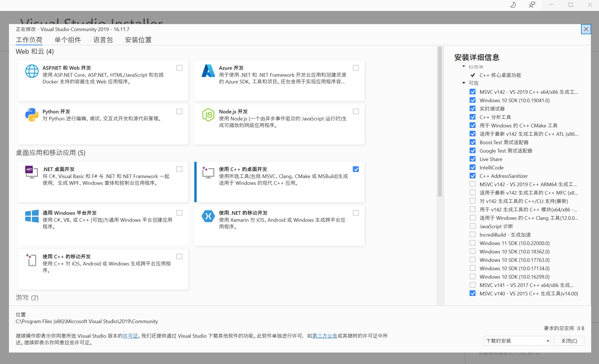Check Windows 11 SDK (10.0.22000.0)
This screenshot has height=364, width=599.
tap(473, 243)
